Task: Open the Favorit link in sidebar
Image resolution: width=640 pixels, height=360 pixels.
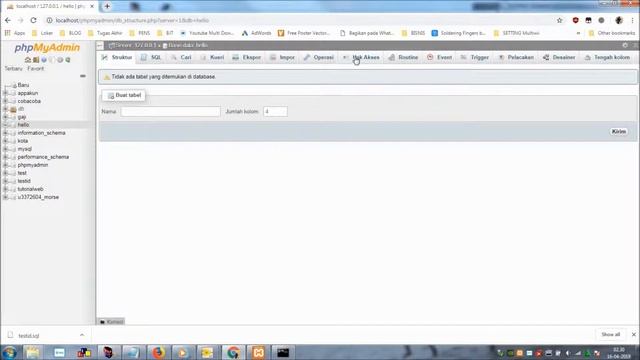Action: pyautogui.click(x=36, y=69)
